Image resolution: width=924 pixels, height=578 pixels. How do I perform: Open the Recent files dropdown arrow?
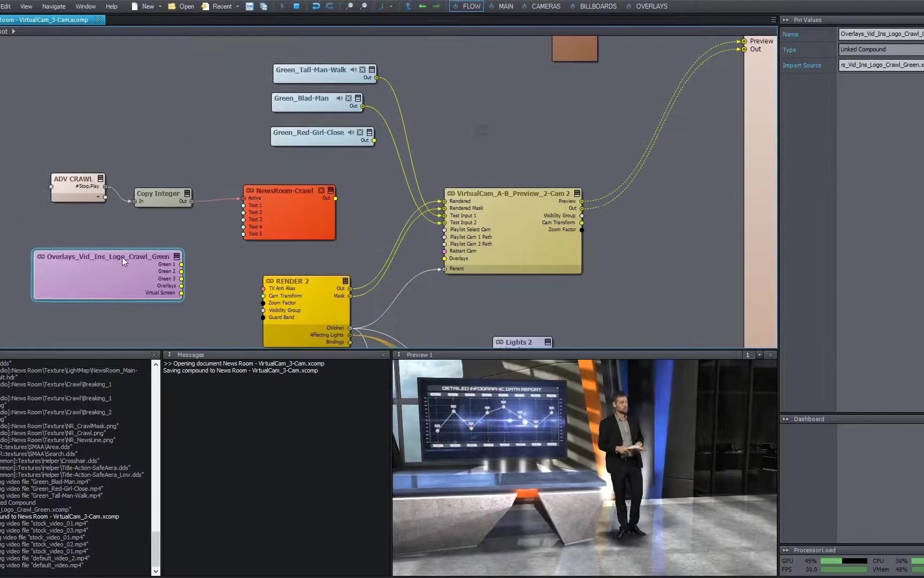[x=237, y=6]
